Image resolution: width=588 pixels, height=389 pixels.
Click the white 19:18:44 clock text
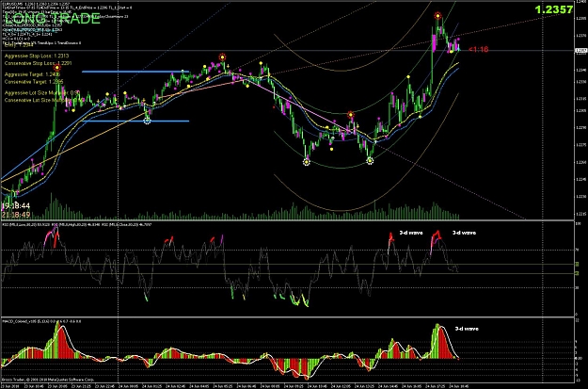(x=16, y=205)
